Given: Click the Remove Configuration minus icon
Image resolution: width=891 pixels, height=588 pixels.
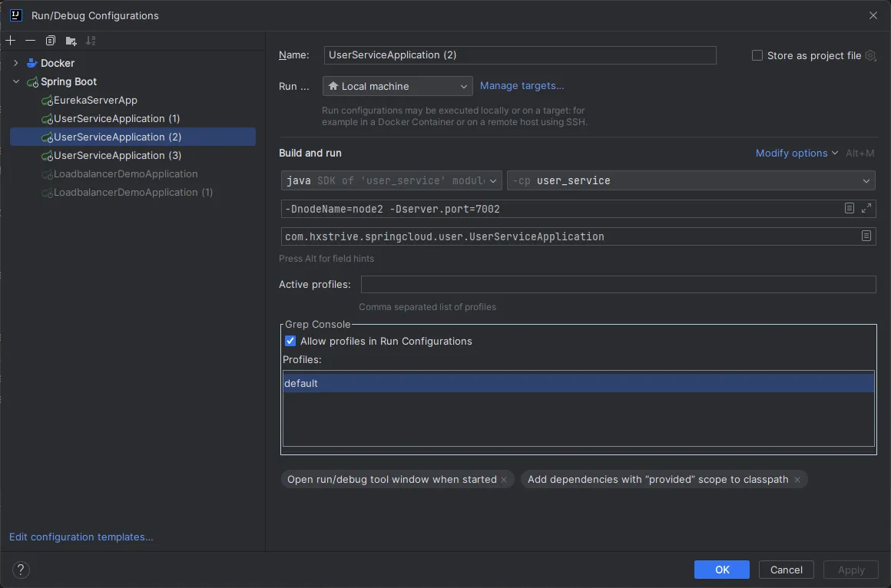Looking at the screenshot, I should point(30,41).
